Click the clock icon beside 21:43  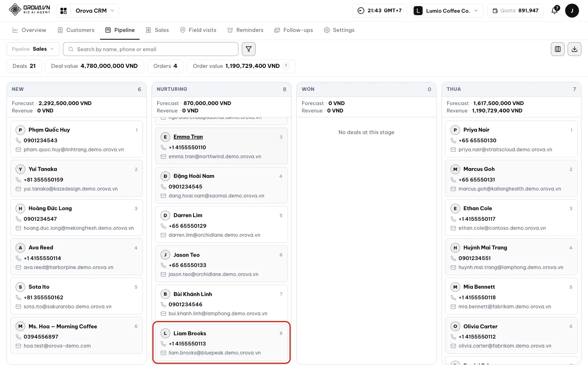tap(361, 11)
